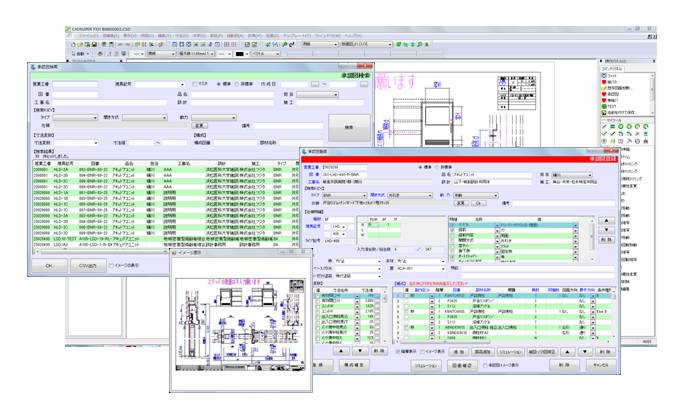Open the dimension type dropdown in search dialog

[75, 143]
